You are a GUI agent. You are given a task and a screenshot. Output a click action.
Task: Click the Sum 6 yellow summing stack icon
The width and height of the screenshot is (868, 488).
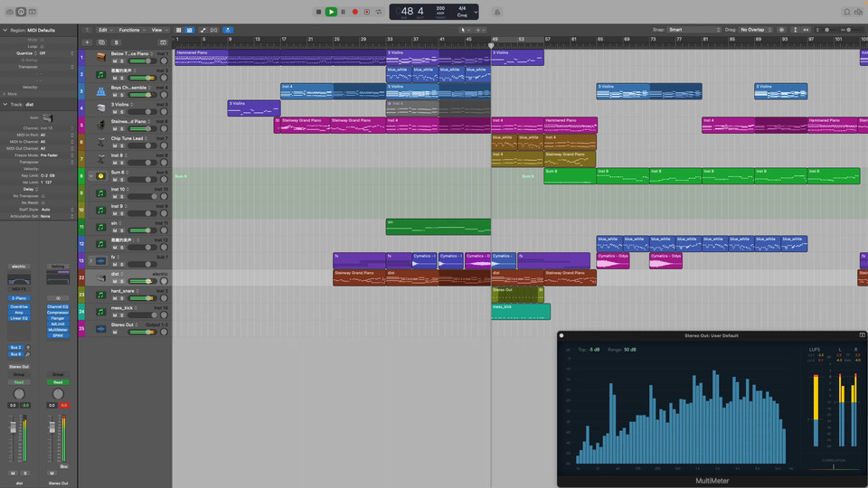[x=100, y=176]
